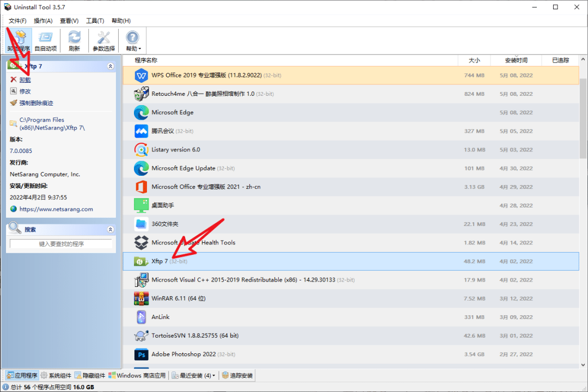Image resolution: width=588 pixels, height=392 pixels.
Task: Focus the 键入要查找的程序 search field
Action: (x=61, y=244)
